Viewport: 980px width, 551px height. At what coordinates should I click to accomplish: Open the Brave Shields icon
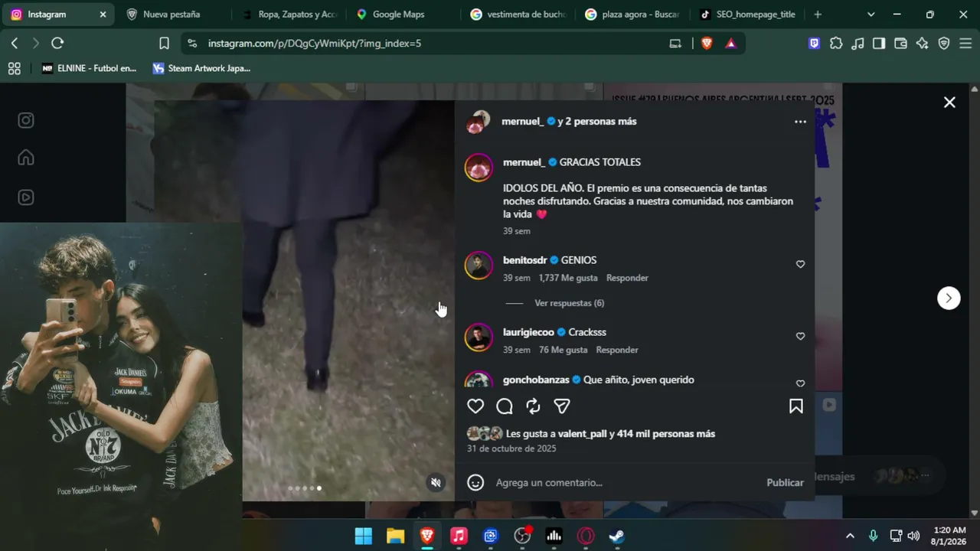point(707,44)
